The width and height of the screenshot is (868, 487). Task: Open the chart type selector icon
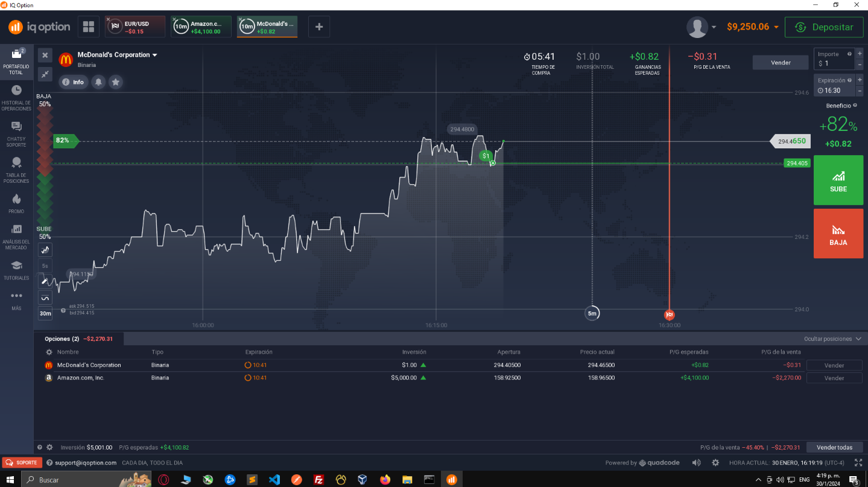coord(45,250)
